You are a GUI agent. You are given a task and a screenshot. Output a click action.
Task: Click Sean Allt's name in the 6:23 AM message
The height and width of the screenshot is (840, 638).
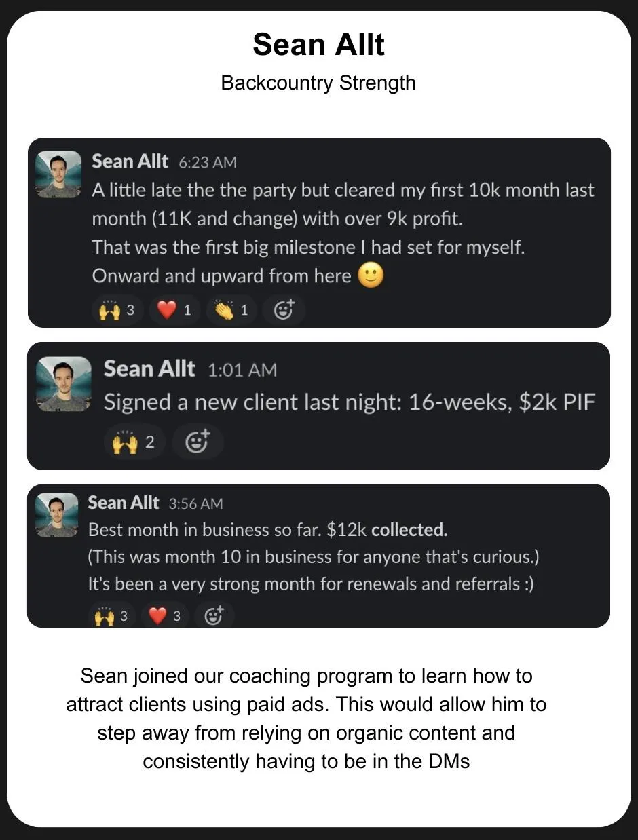coord(130,161)
